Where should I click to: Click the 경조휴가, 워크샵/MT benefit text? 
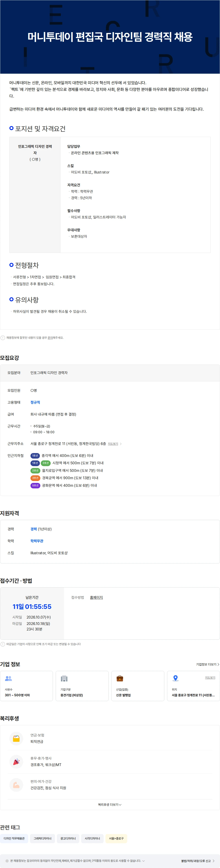click(x=46, y=765)
